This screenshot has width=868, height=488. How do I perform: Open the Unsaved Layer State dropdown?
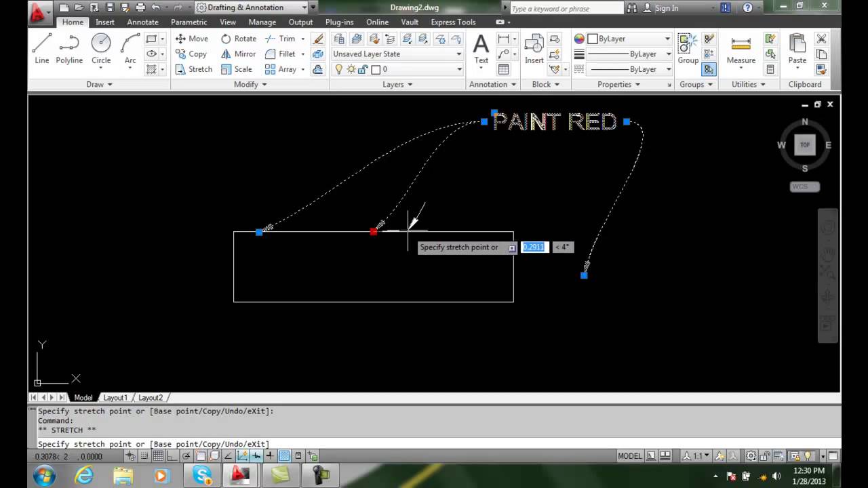[x=397, y=54]
